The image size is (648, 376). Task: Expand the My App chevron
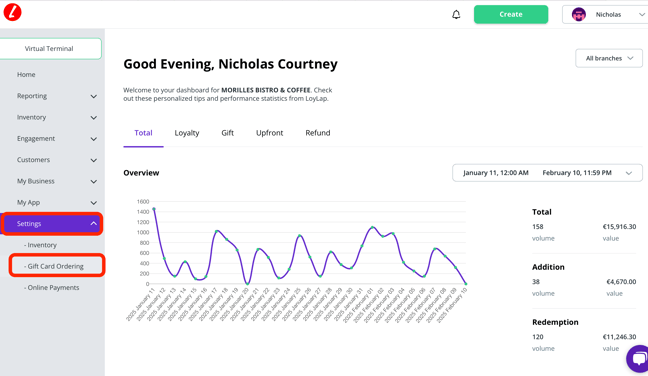tap(94, 203)
